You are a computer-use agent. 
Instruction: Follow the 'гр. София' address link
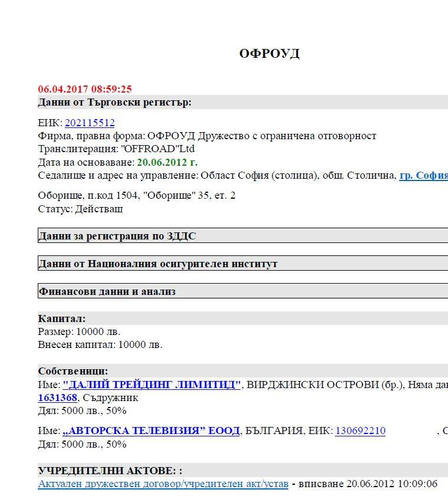click(424, 175)
